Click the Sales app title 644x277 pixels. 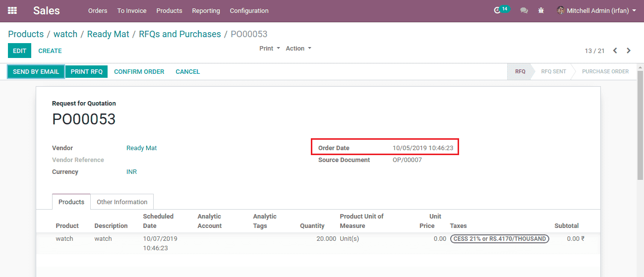pyautogui.click(x=47, y=10)
